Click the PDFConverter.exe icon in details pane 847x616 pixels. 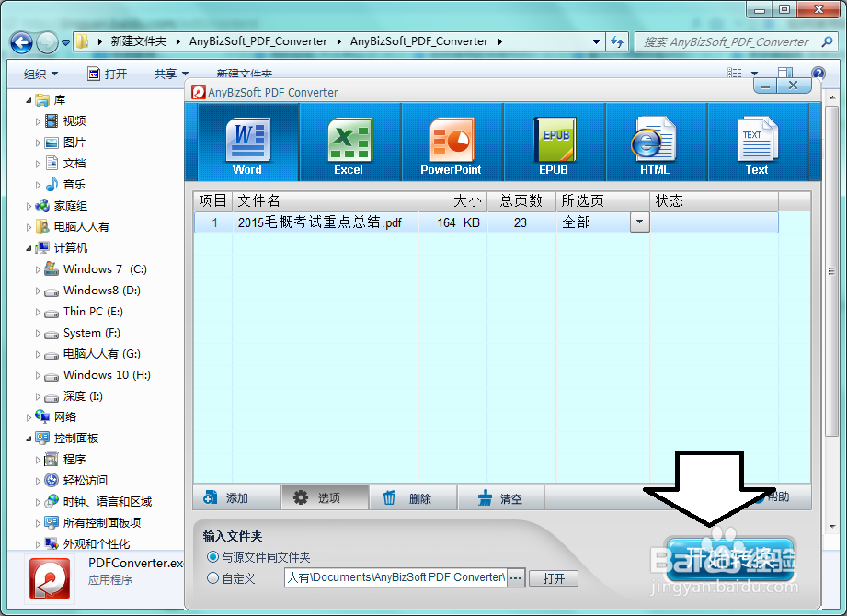point(49,579)
